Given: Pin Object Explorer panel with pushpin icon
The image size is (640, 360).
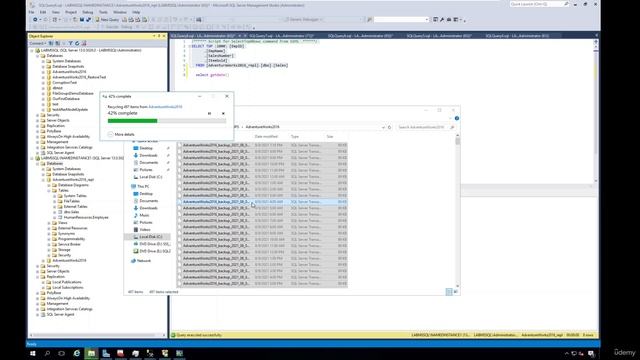Looking at the screenshot, I should point(159,36).
